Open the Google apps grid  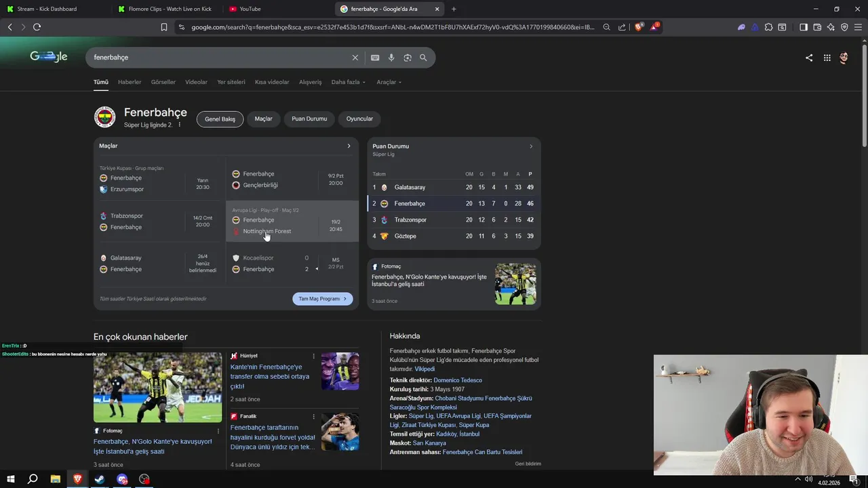click(827, 58)
